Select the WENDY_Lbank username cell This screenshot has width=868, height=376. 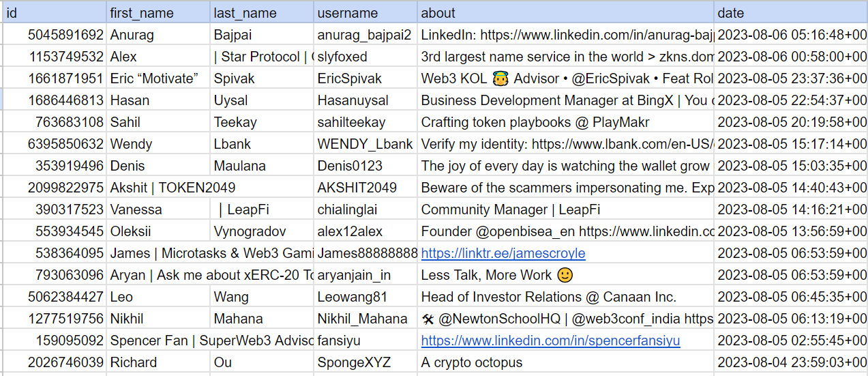click(x=365, y=144)
